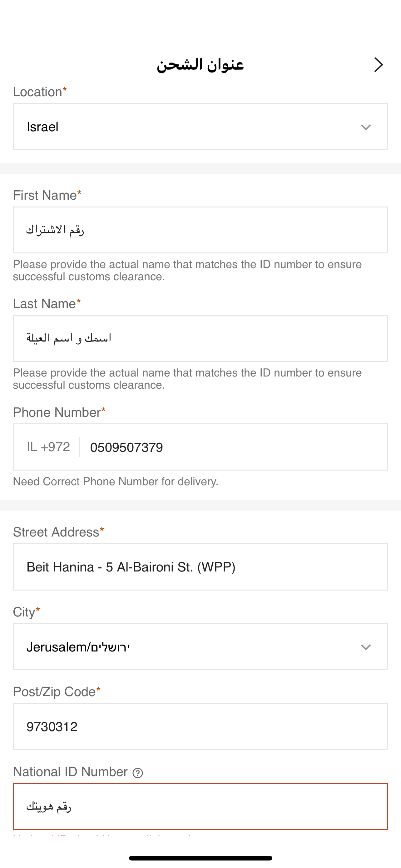Focus the Last Name input field
The image size is (401, 868).
200,338
